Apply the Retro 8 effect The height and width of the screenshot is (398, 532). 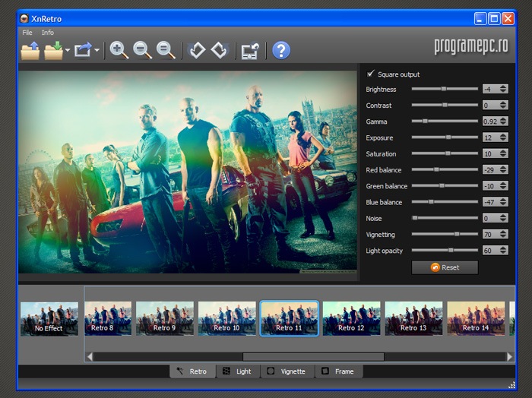pos(108,319)
